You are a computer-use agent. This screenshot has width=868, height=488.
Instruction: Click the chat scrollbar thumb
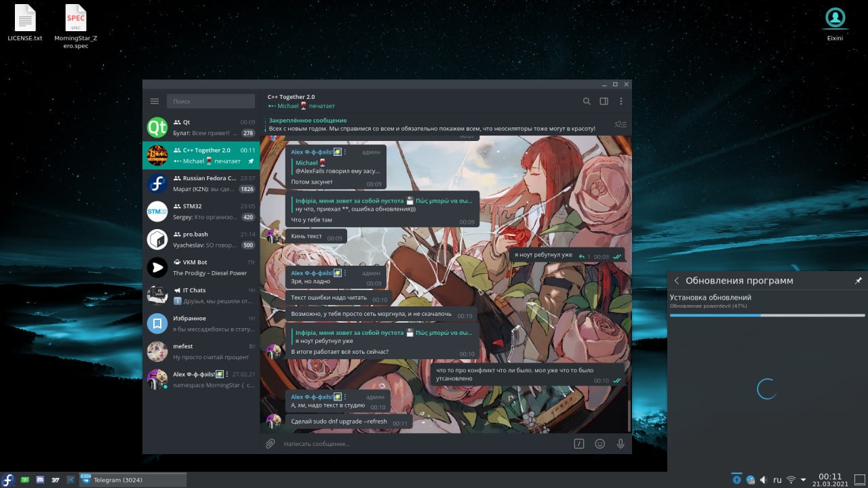(629, 415)
